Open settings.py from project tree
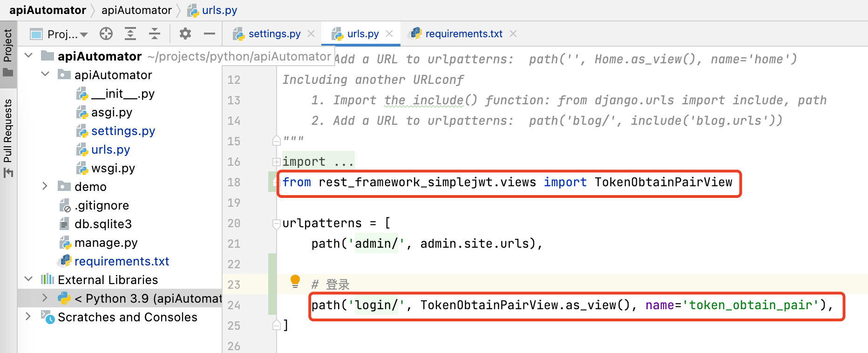This screenshot has width=868, height=353. tap(123, 131)
